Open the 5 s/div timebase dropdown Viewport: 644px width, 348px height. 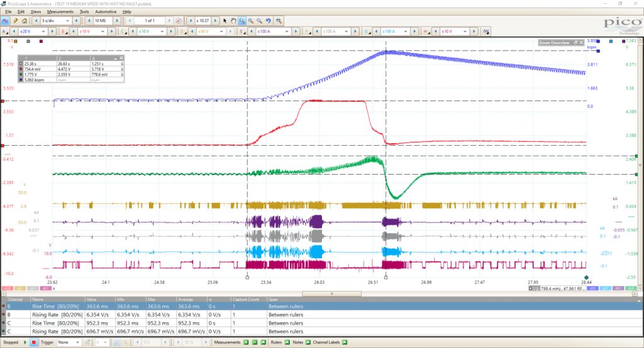pyautogui.click(x=56, y=21)
